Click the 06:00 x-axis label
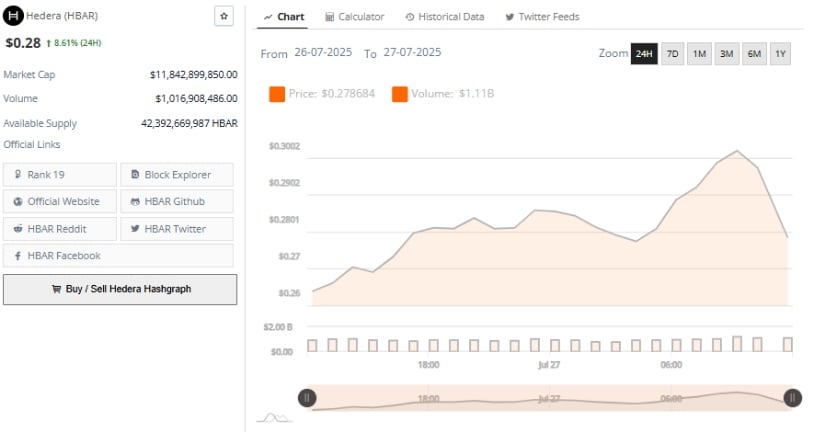The height and width of the screenshot is (432, 825). pyautogui.click(x=671, y=365)
